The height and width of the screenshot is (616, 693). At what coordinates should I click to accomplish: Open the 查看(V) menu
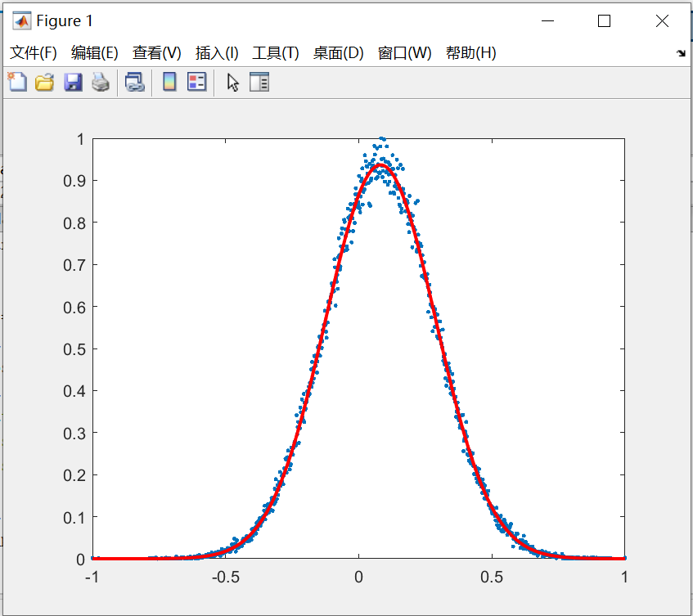coord(157,53)
